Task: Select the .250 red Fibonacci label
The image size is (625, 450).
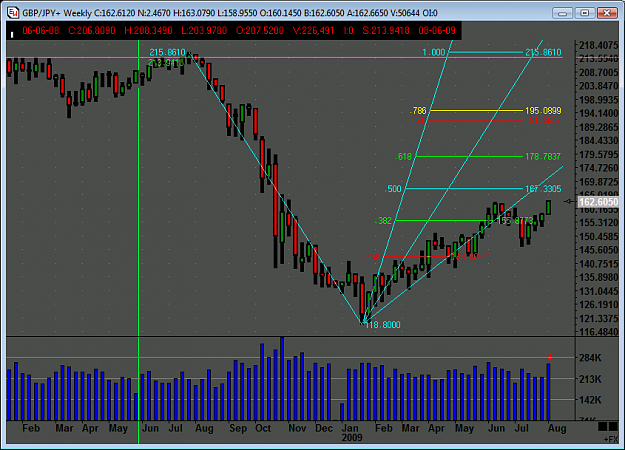Action: click(373, 257)
